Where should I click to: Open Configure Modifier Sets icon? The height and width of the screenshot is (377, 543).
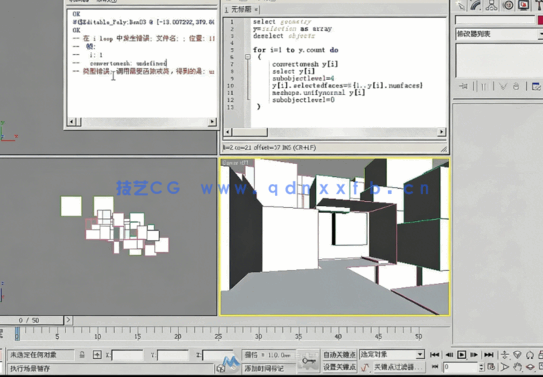tap(536, 86)
